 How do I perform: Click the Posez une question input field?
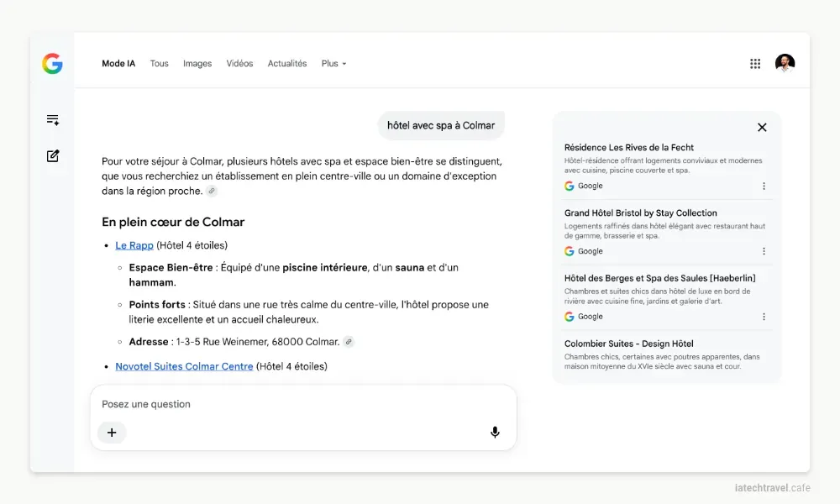coord(303,404)
